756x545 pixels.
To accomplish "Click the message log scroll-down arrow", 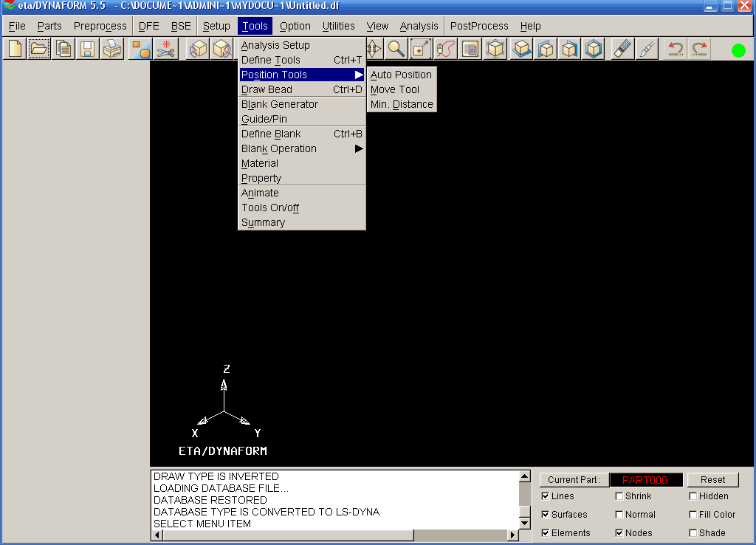I will 525,524.
